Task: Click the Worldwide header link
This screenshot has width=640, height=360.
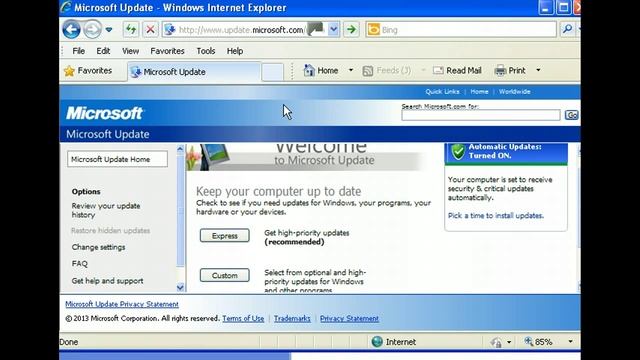Action: point(514,92)
